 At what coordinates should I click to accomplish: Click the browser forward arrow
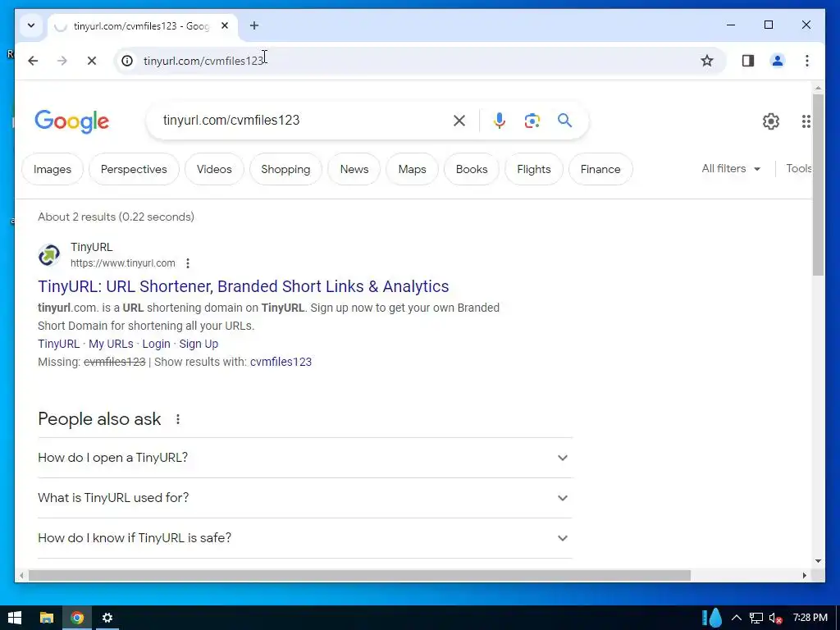62,61
